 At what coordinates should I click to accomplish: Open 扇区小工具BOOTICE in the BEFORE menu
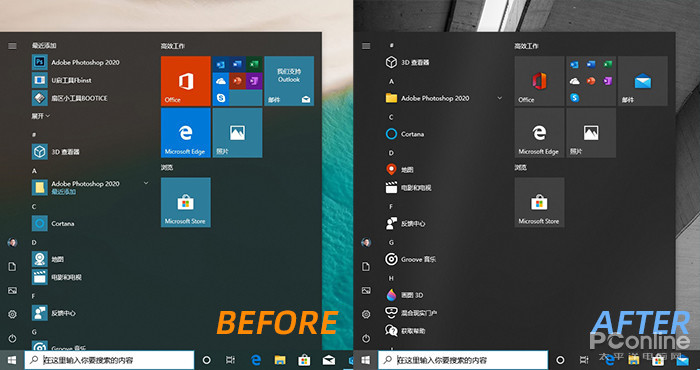click(x=70, y=98)
